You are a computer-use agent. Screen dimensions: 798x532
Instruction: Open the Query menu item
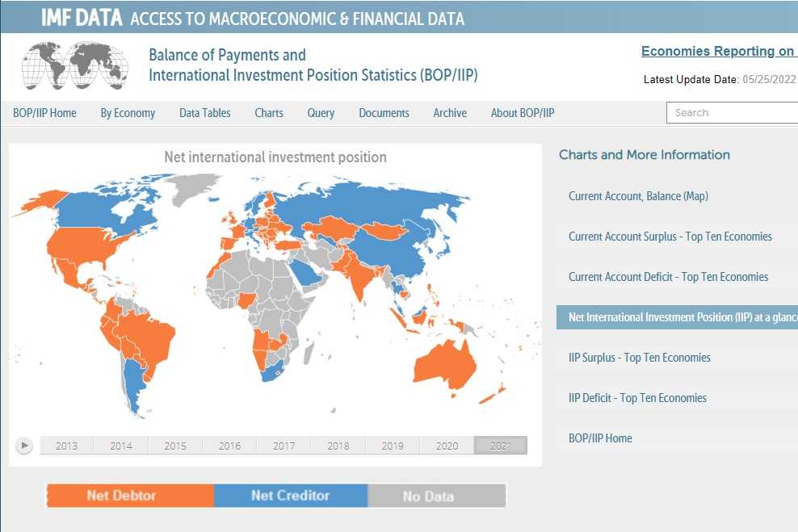[x=321, y=113]
